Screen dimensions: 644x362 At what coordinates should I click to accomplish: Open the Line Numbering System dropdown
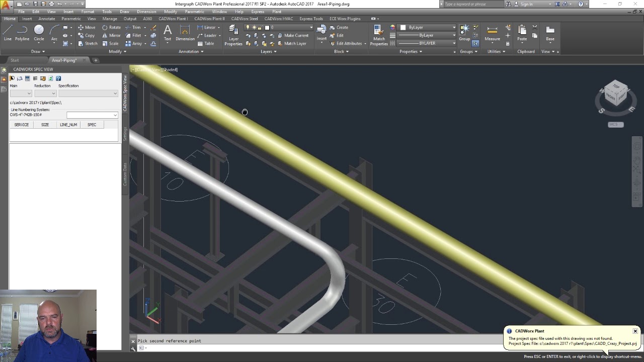[x=92, y=115]
